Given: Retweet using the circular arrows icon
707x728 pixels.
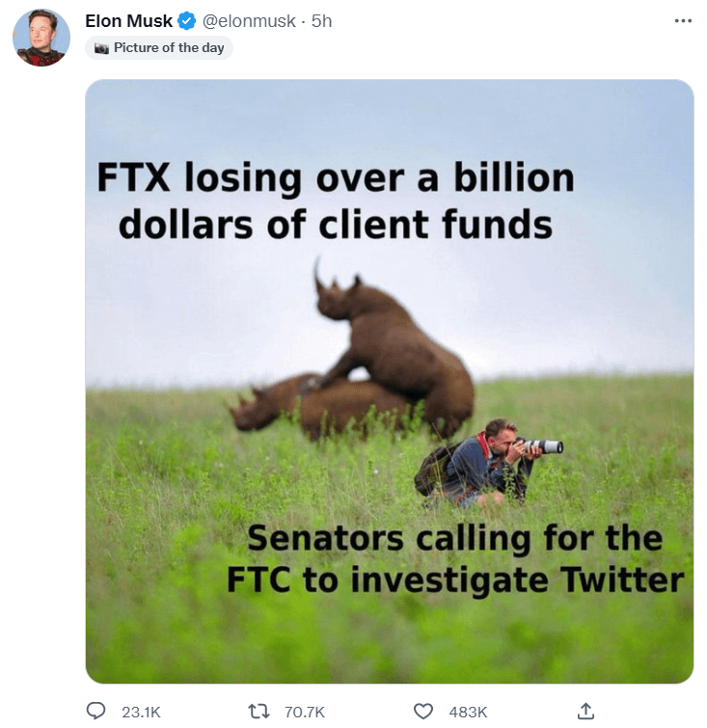Looking at the screenshot, I should click(258, 712).
